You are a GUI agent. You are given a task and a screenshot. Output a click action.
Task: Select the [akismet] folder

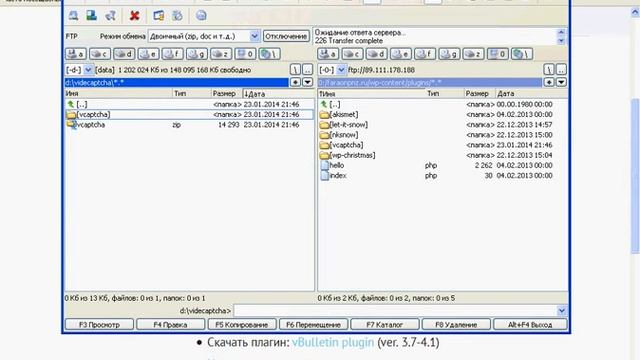442,115
